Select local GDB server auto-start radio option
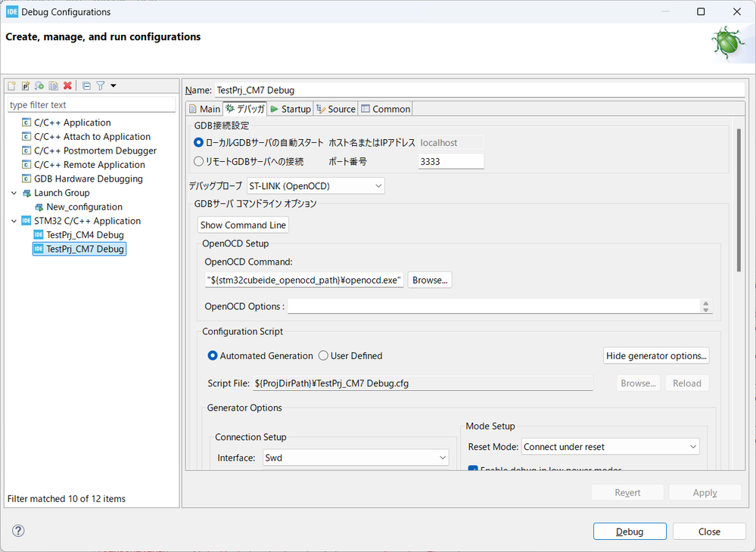 [199, 142]
